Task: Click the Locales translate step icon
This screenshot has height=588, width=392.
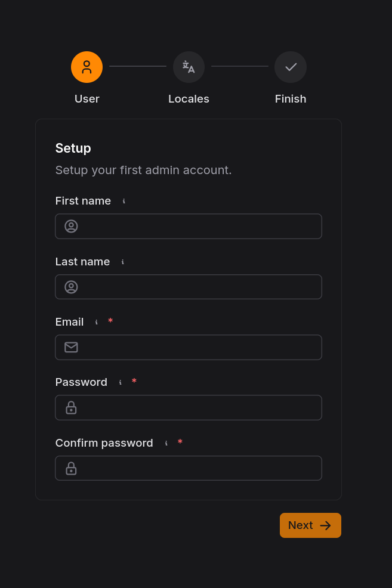Action: point(189,67)
